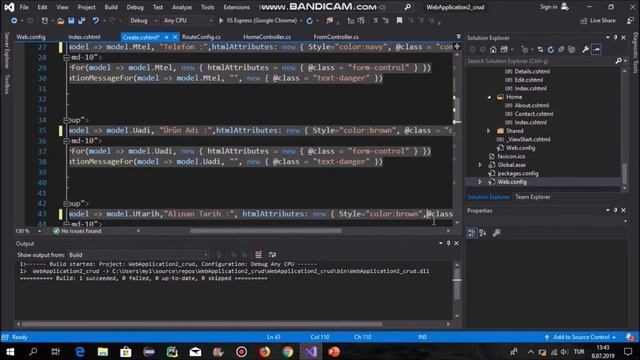Open the Extensions menu
The height and width of the screenshot is (360, 640).
pos(236,7)
